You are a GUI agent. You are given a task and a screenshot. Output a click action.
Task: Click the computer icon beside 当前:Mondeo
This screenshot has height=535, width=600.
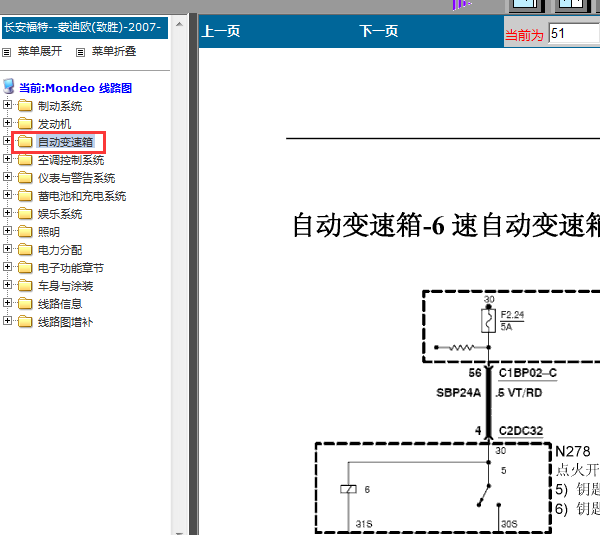(9, 86)
